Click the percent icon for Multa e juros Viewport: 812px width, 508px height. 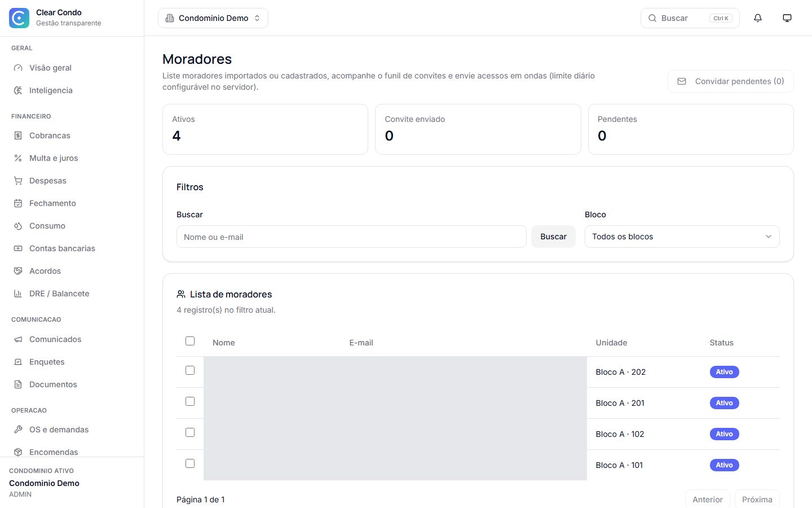[18, 158]
